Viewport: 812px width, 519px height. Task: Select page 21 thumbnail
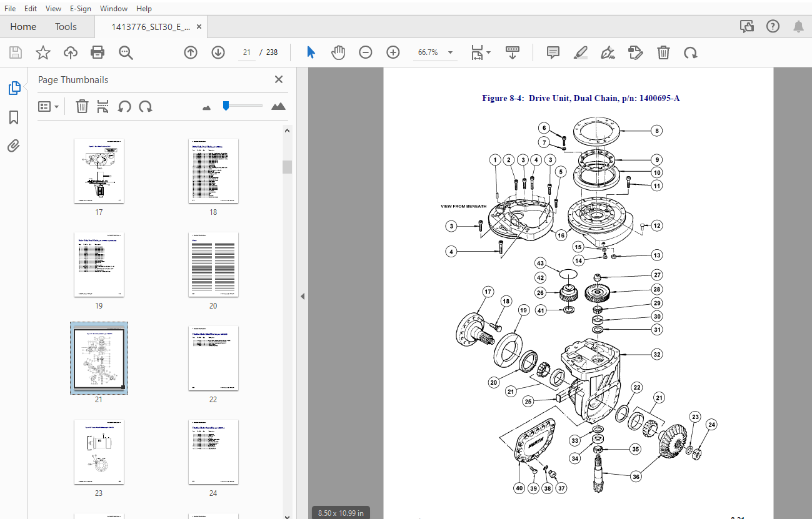pos(99,358)
